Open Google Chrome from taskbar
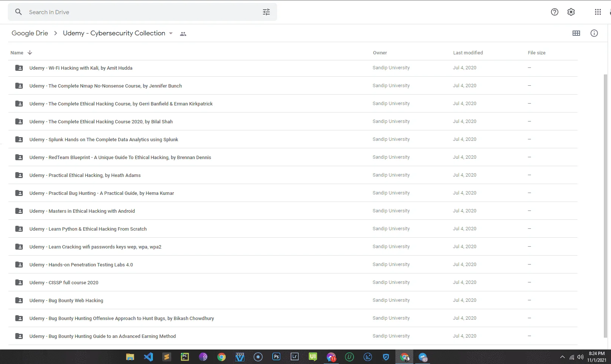This screenshot has width=611, height=364. 222,357
